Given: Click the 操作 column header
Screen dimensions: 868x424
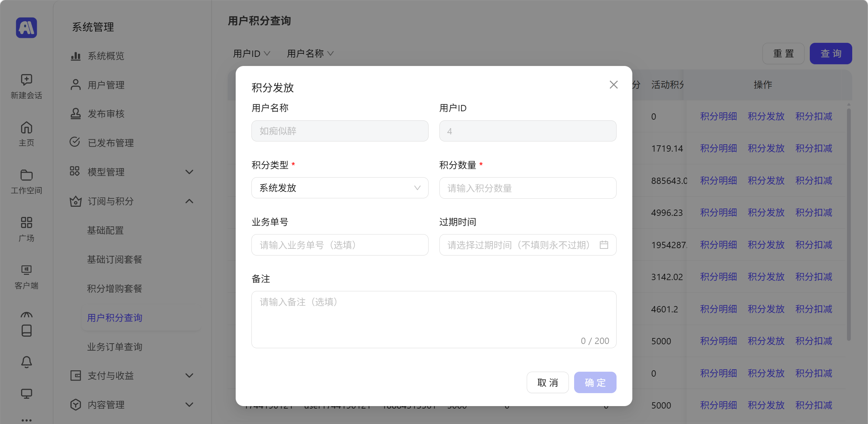Looking at the screenshot, I should click(763, 85).
